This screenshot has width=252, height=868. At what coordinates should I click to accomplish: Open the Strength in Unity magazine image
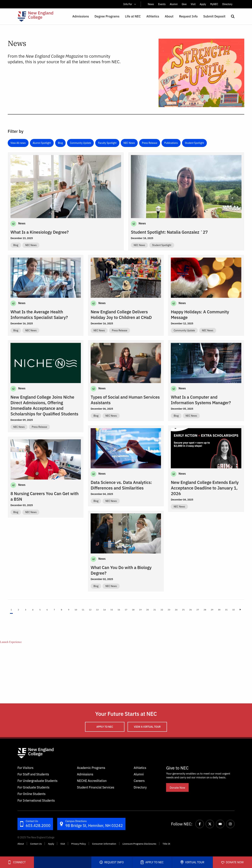[201, 73]
